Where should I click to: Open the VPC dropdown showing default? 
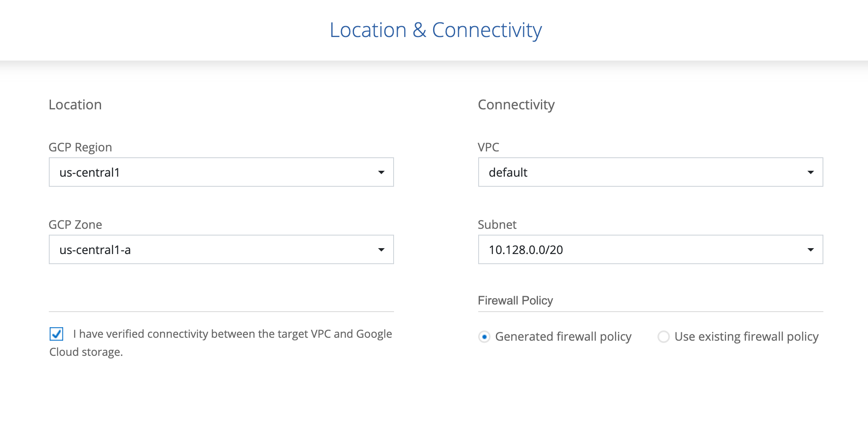click(810, 172)
